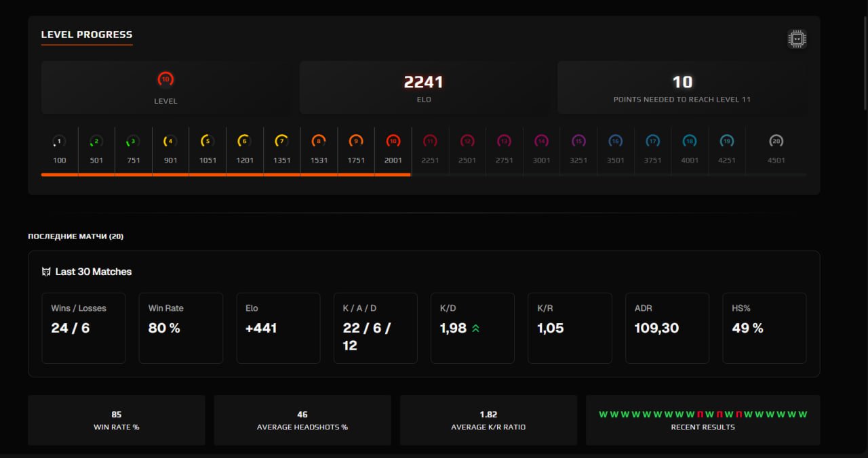
Task: Click the green level 3 icon above 751
Action: [134, 142]
